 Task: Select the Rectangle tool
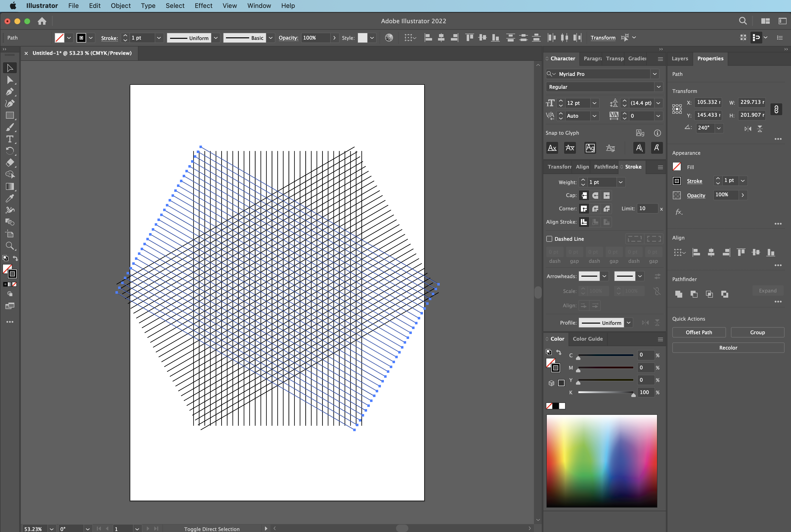10,115
